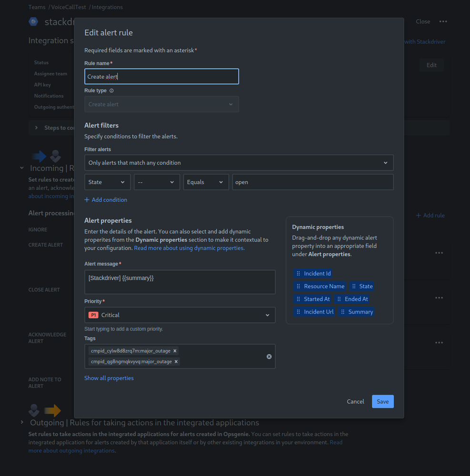This screenshot has height=476, width=470.
Task: Select the Started At dynamic property chip
Action: [x=312, y=299]
